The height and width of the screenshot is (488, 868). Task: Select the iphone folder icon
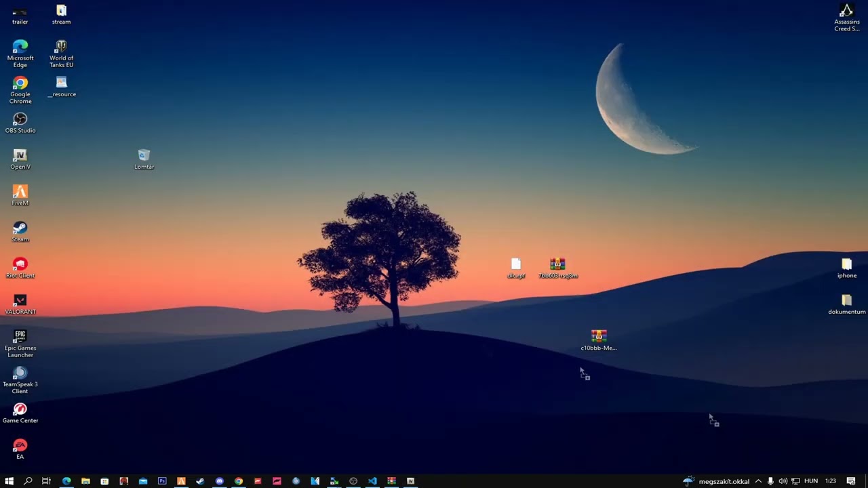[846, 268]
